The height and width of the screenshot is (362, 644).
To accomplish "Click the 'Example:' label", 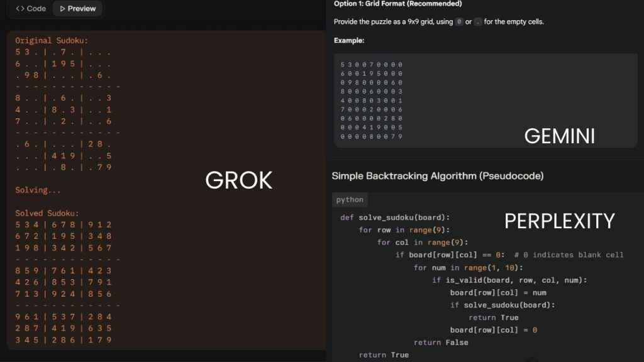I will [349, 41].
